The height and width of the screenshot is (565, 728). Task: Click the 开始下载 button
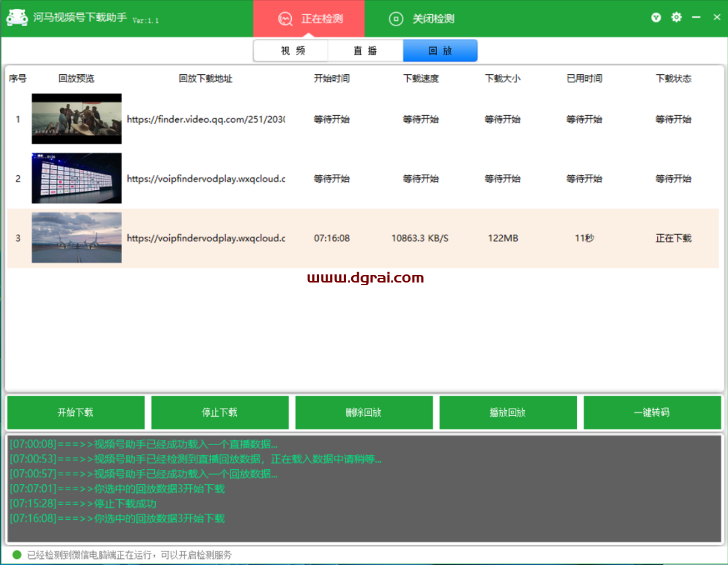coord(75,412)
